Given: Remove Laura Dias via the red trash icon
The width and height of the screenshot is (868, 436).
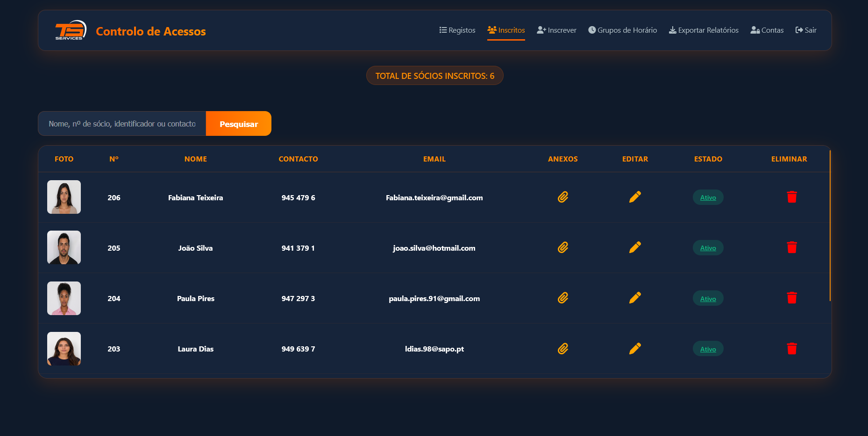Looking at the screenshot, I should coord(792,349).
